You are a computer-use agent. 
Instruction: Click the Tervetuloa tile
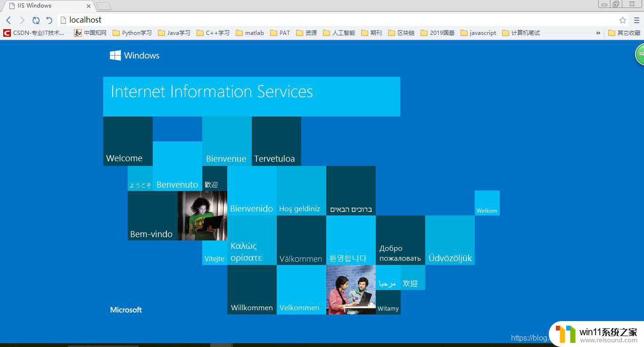[276, 141]
